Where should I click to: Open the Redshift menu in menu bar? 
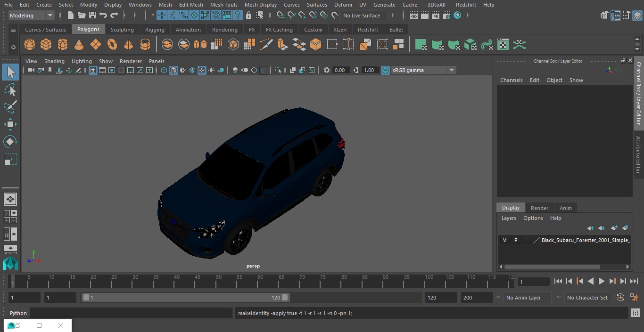tap(466, 5)
